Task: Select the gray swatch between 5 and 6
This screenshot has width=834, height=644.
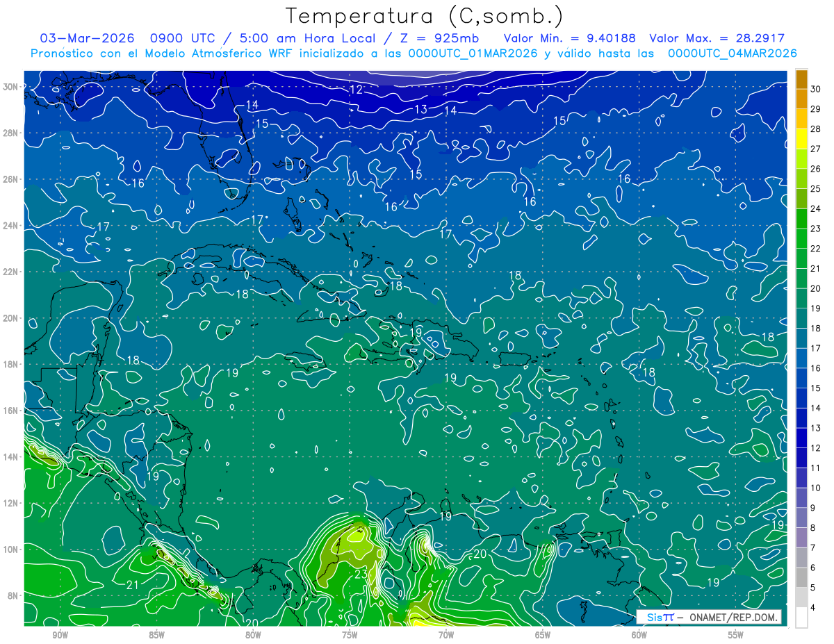Action: click(x=801, y=578)
